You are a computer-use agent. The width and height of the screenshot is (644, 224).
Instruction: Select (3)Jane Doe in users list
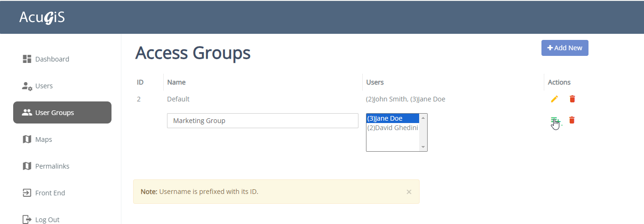[x=392, y=118]
